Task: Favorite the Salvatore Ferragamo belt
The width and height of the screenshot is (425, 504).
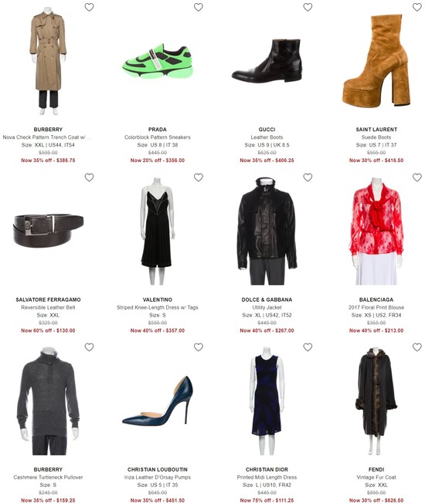Action: (x=89, y=177)
